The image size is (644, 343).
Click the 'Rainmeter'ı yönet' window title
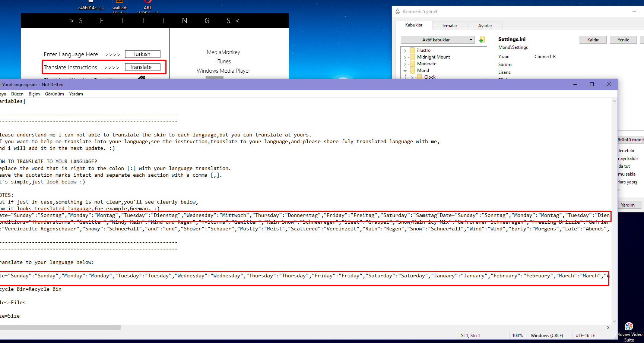pyautogui.click(x=420, y=12)
